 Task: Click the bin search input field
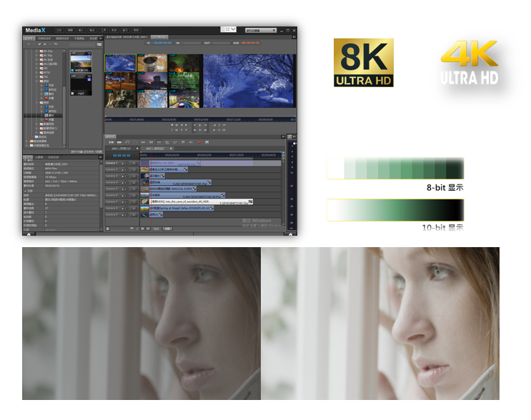pos(83,44)
